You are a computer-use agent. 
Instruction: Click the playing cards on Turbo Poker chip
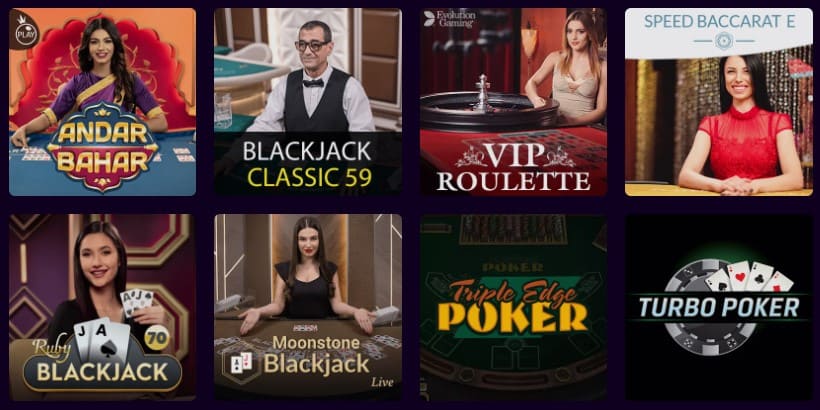pos(749,277)
